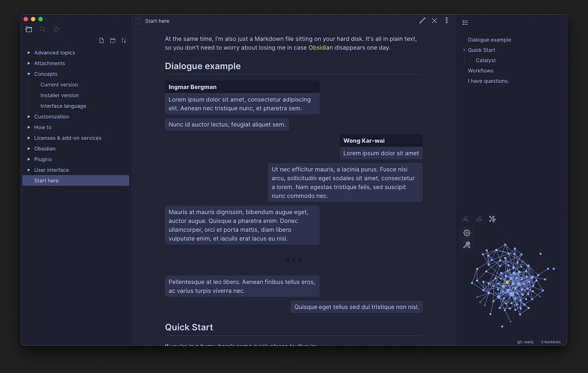Create a new folder in the file explorer
This screenshot has width=588, height=373.
(113, 40)
